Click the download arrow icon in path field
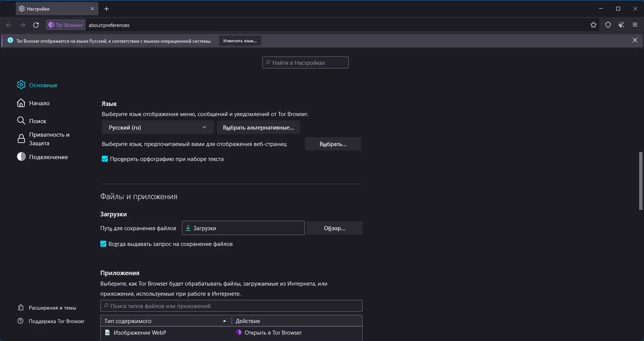 click(188, 228)
